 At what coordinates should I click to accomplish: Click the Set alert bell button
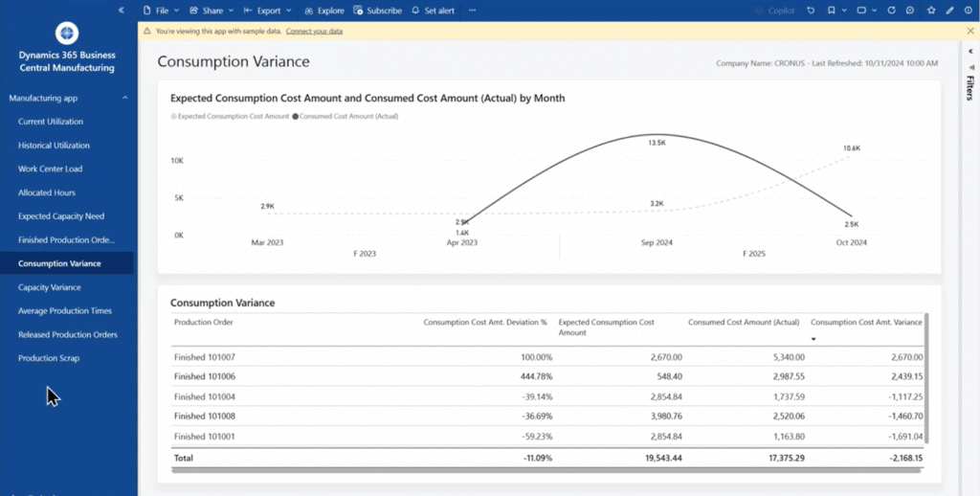(433, 11)
